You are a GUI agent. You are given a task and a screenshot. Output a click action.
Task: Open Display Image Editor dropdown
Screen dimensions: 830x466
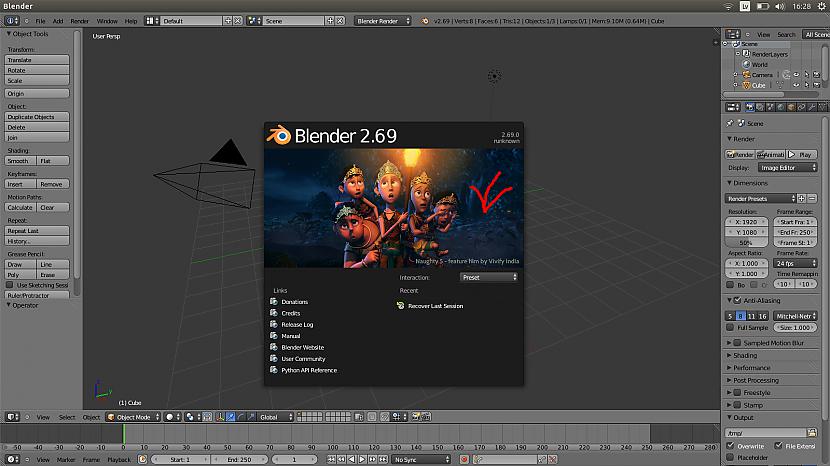788,167
